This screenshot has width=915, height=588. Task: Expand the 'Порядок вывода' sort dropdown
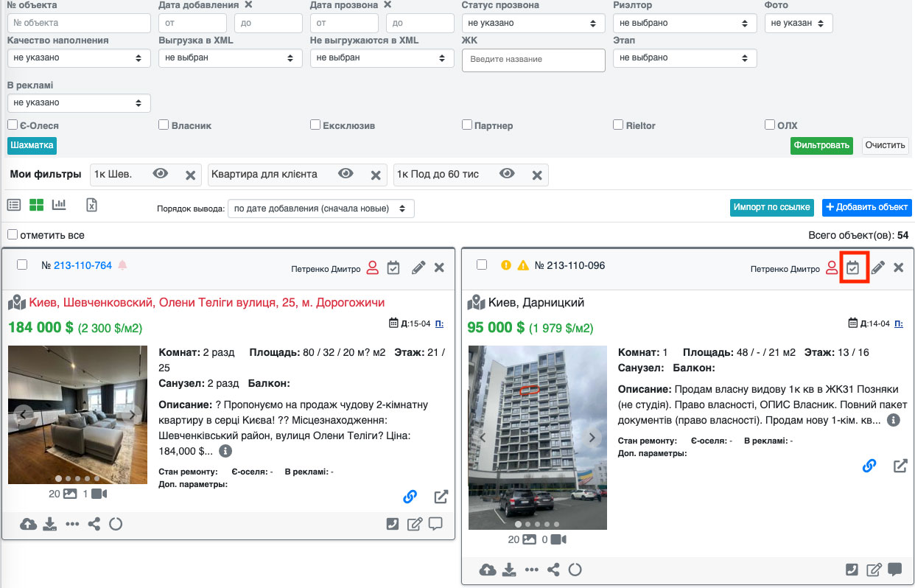320,209
